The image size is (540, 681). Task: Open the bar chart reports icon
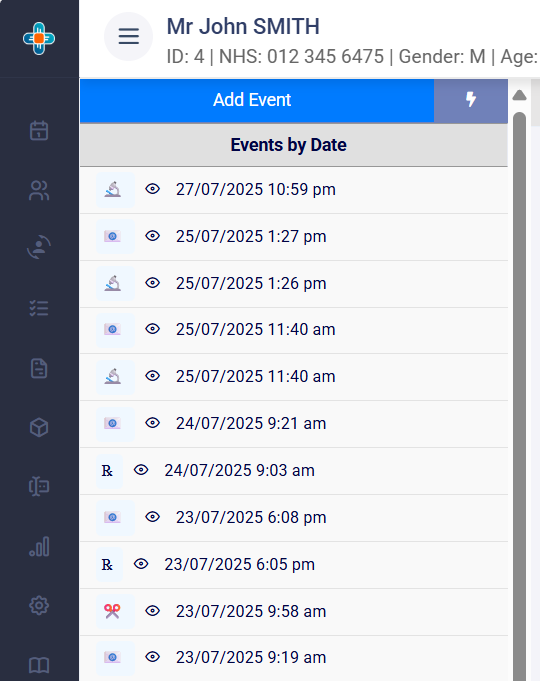pyautogui.click(x=39, y=546)
